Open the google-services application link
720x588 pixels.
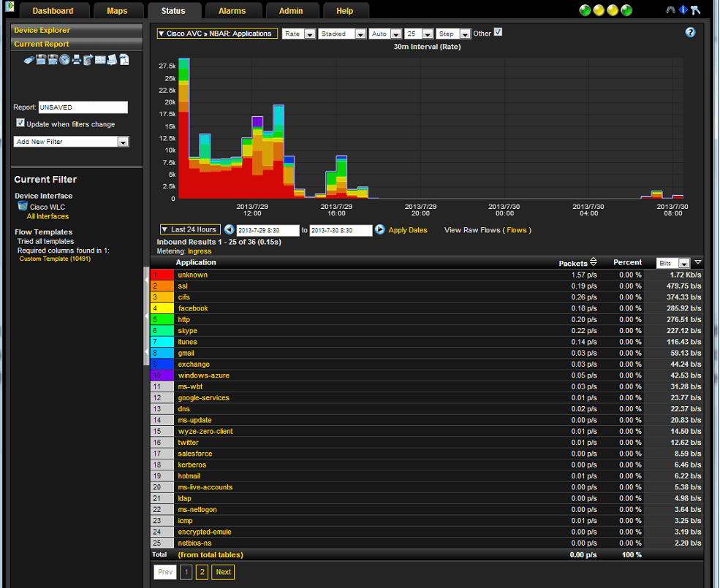203,398
